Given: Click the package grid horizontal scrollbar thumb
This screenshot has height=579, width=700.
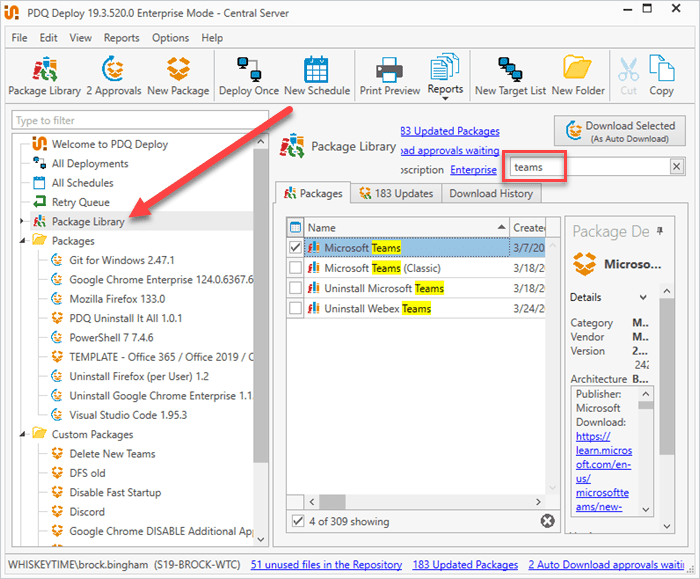Looking at the screenshot, I should (332, 502).
